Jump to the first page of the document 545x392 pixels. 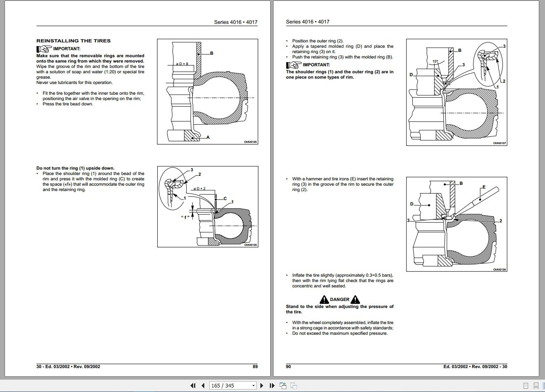pyautogui.click(x=192, y=385)
